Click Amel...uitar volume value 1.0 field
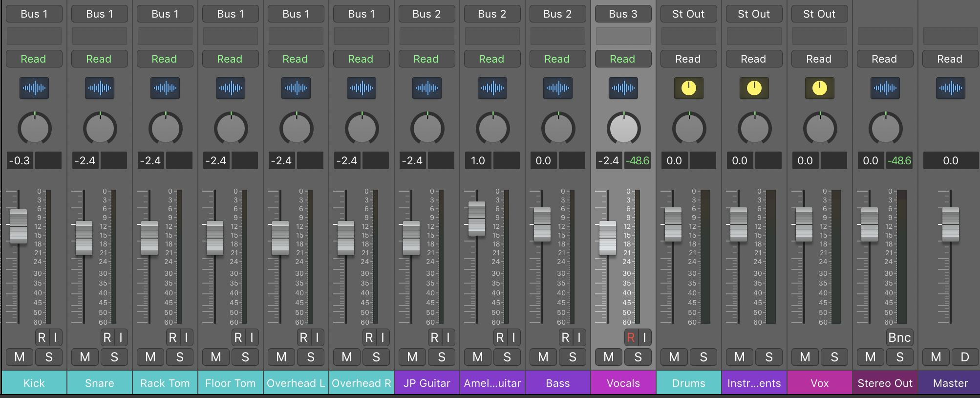Screen dimensions: 980x398 478,160
